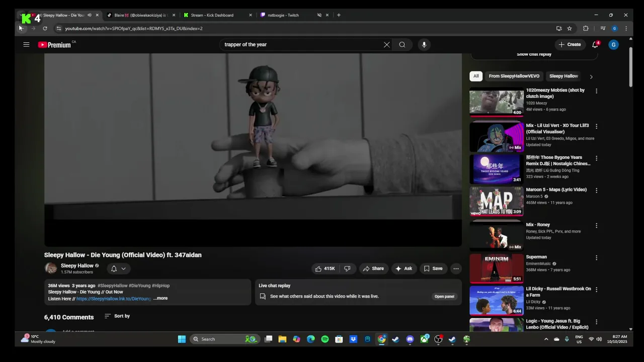Open the Eminem Superman video title
This screenshot has width=644, height=362.
[x=536, y=257]
